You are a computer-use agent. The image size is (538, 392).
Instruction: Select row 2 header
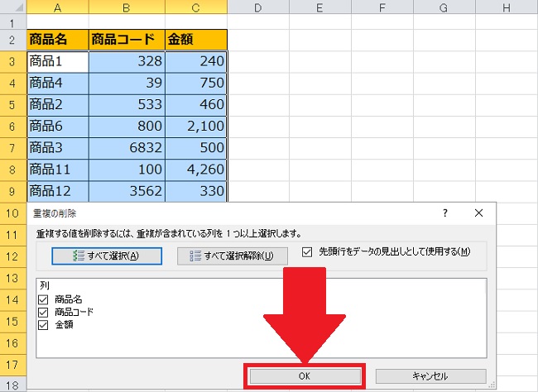coord(13,40)
